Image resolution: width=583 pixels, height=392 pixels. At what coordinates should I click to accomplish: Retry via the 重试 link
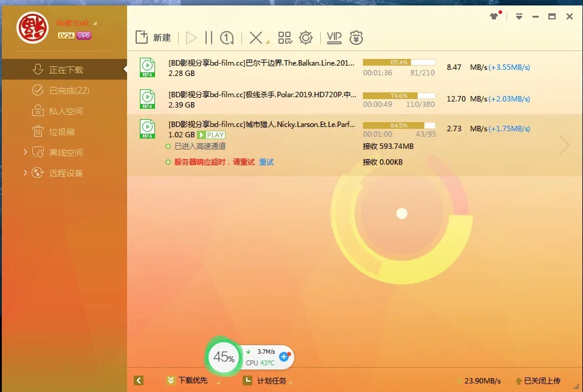tap(266, 162)
